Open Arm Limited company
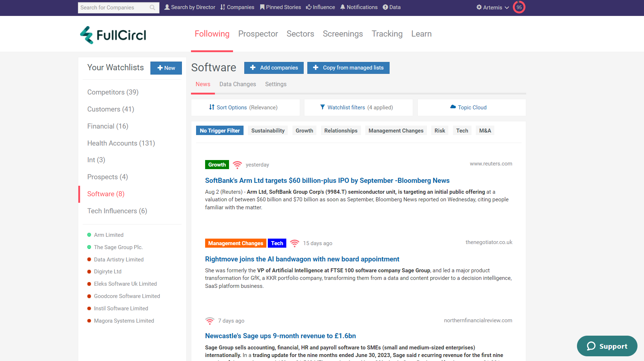The height and width of the screenshot is (361, 644). pos(109,235)
